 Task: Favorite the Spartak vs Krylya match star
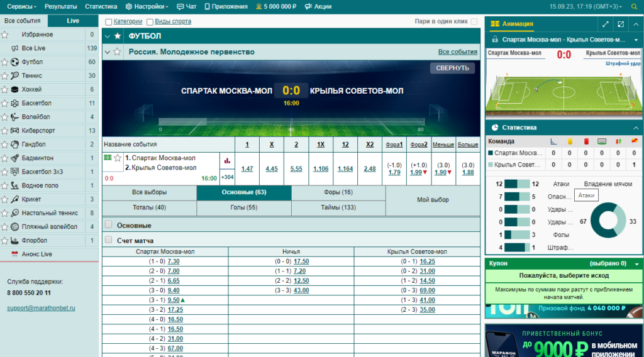click(118, 158)
